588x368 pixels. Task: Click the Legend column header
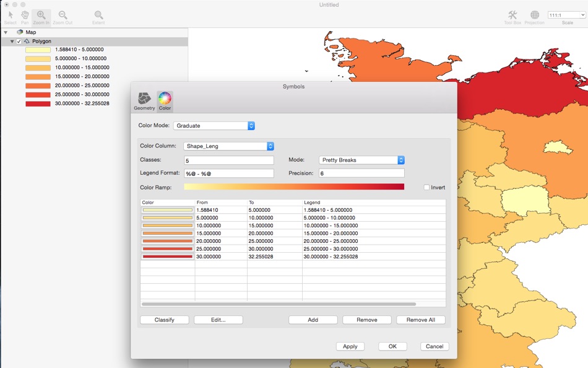[374, 203]
